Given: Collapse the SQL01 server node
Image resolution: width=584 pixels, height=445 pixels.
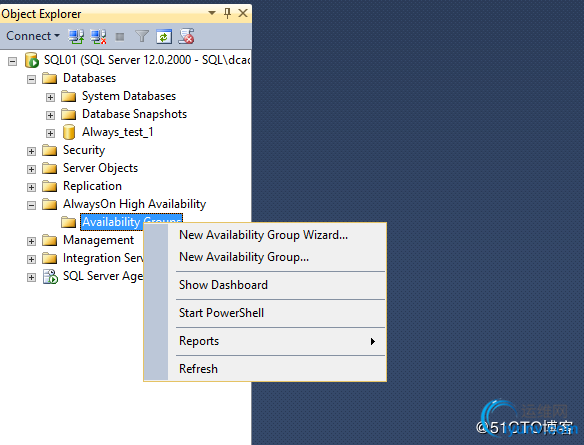Looking at the screenshot, I should [x=13, y=61].
